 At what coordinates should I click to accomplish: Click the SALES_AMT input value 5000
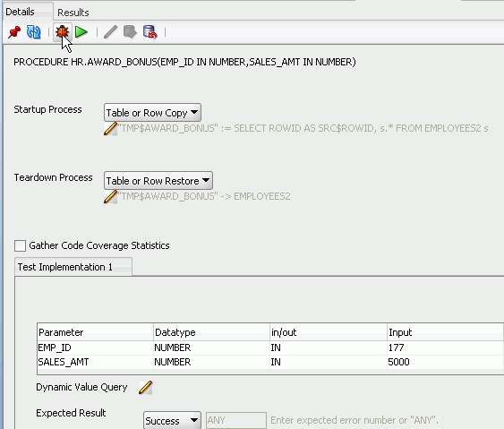(445, 362)
